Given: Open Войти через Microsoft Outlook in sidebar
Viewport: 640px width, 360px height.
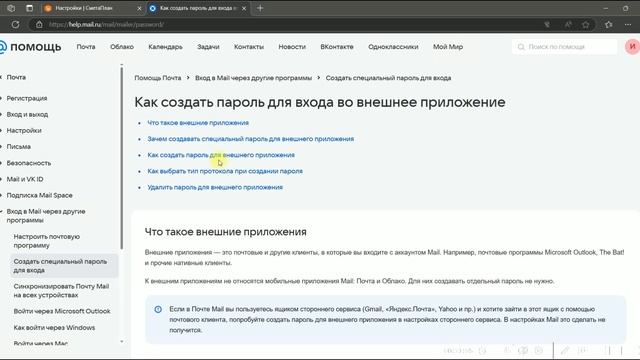Looking at the screenshot, I should coord(62,311).
